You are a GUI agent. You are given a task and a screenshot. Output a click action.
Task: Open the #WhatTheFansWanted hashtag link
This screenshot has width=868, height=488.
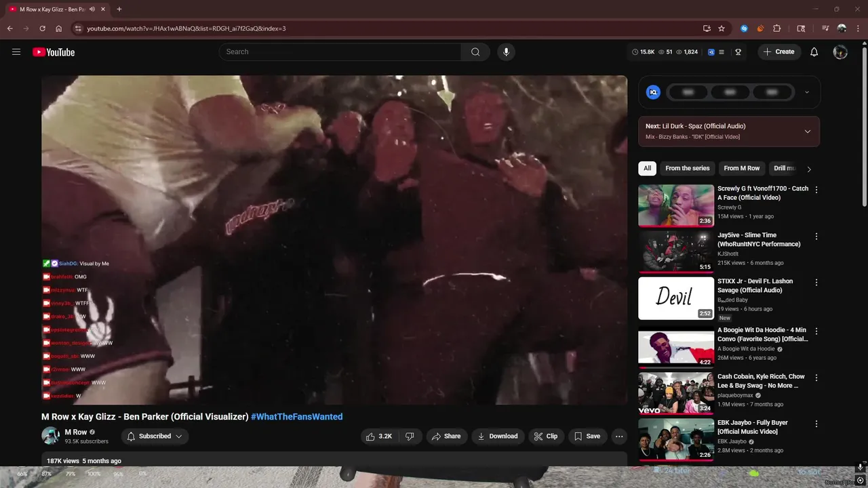pyautogui.click(x=296, y=417)
